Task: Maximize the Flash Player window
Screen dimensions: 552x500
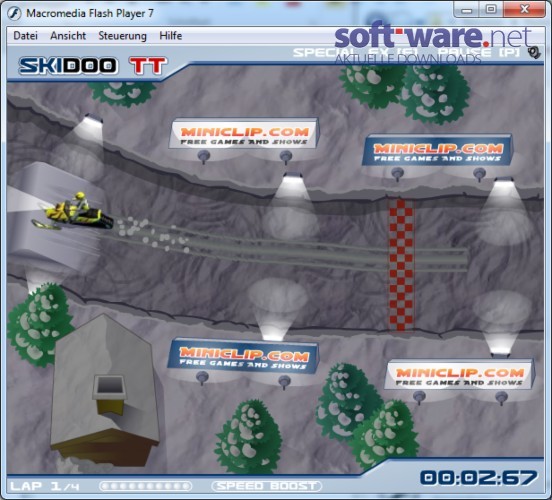Action: (491, 10)
